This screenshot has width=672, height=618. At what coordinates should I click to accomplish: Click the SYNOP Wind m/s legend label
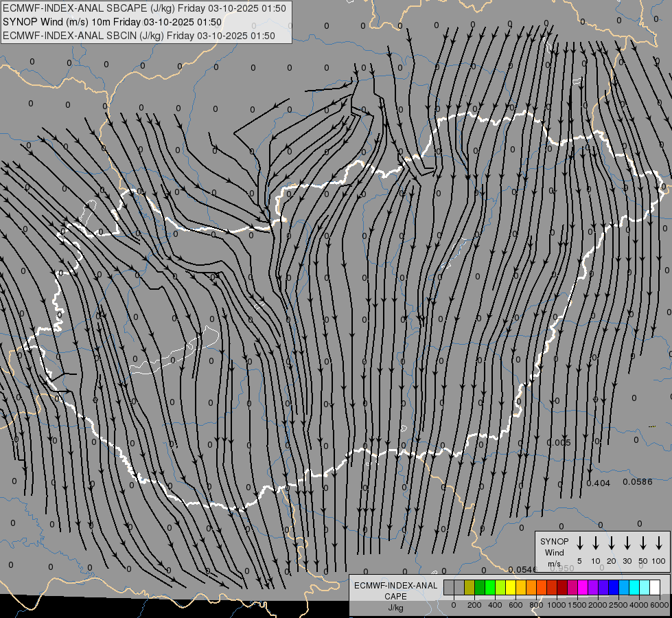click(555, 552)
